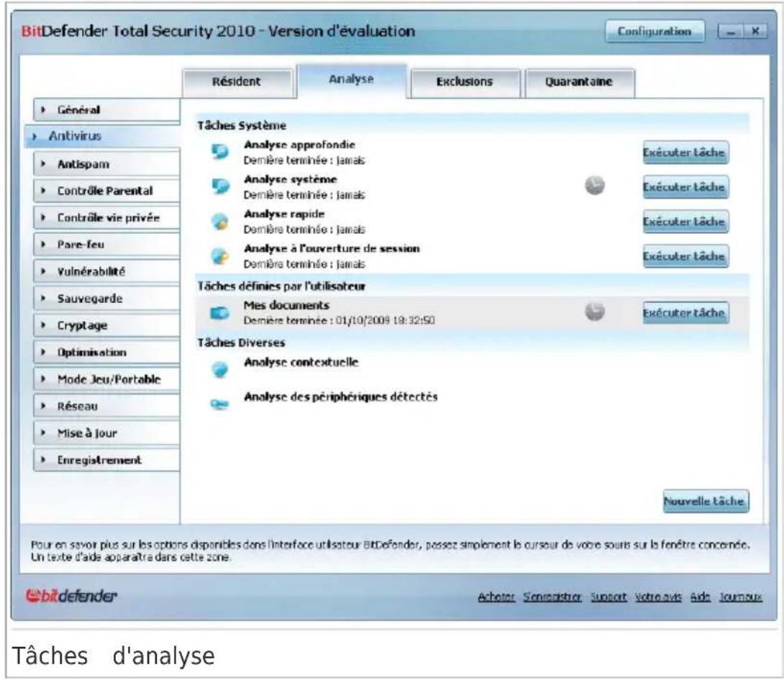Open the Journaux link
784x680 pixels.
[x=741, y=597]
